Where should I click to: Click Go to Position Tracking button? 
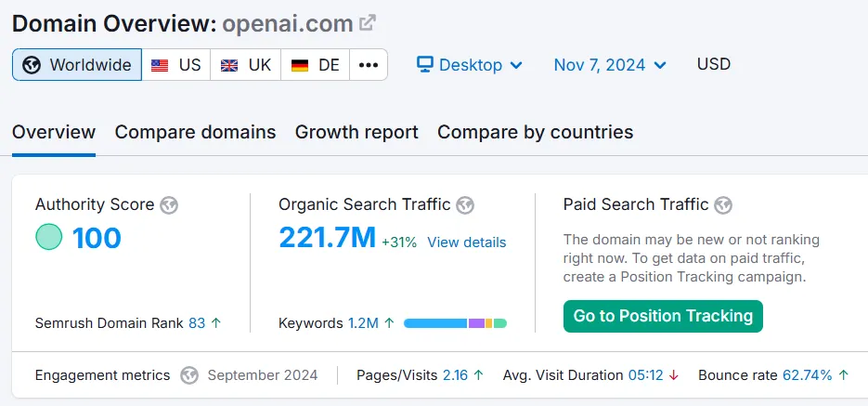(663, 316)
